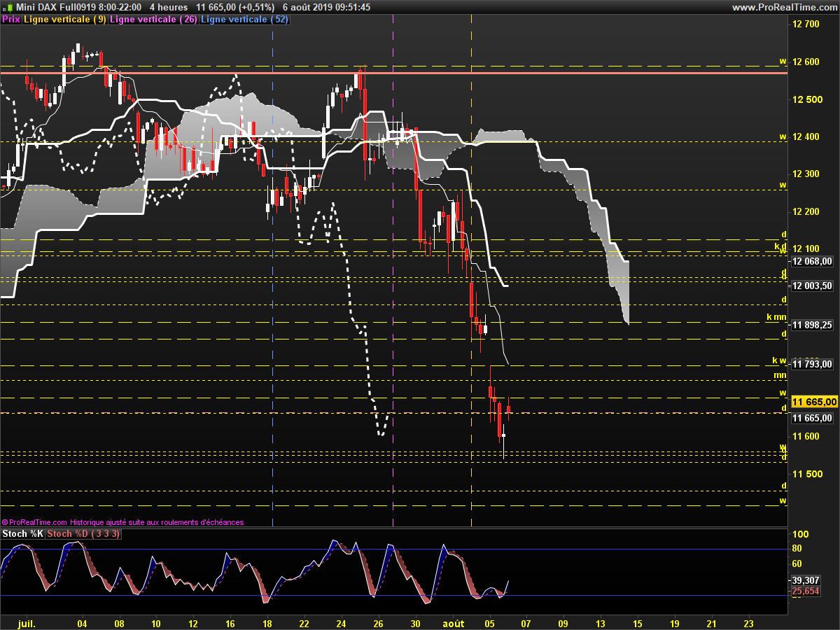Open the 'Stoch %K' indicator label

point(22,534)
